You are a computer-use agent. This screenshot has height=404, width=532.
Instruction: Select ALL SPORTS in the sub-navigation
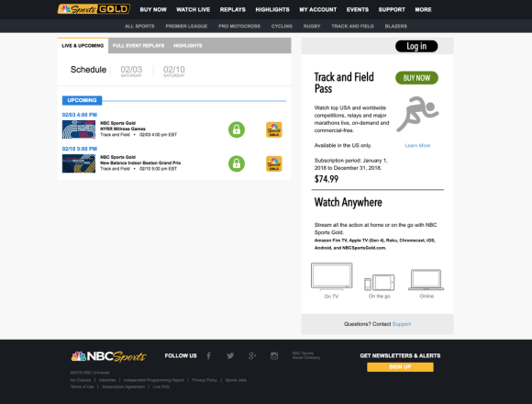(x=139, y=26)
